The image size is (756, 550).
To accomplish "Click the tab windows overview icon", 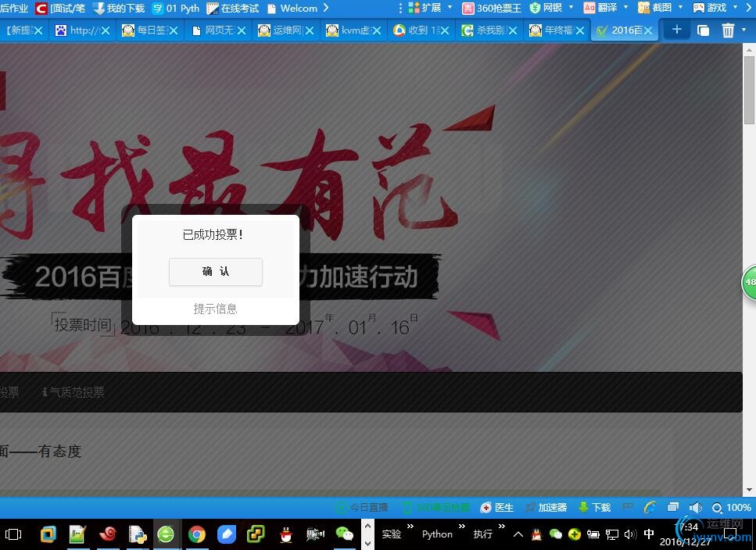I will 703,30.
